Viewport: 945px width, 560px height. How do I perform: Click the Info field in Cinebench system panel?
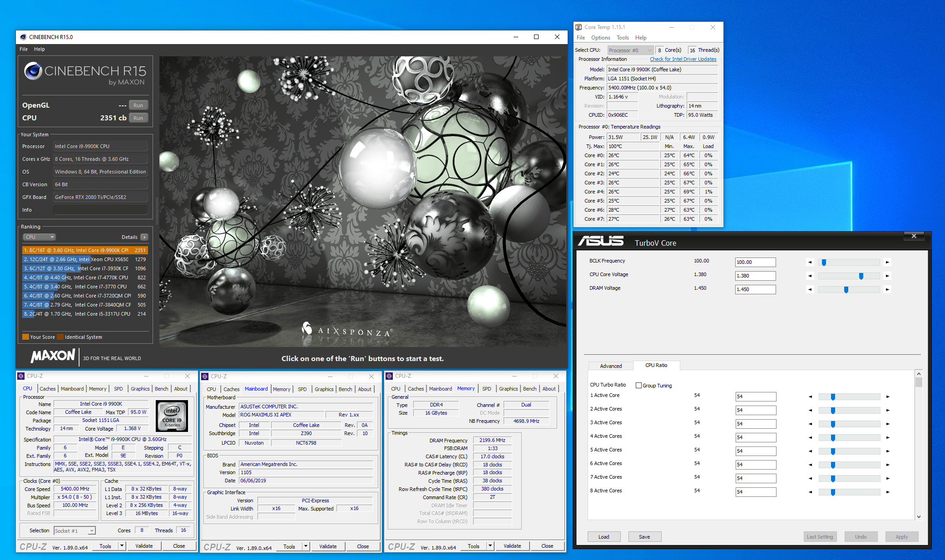[100, 210]
